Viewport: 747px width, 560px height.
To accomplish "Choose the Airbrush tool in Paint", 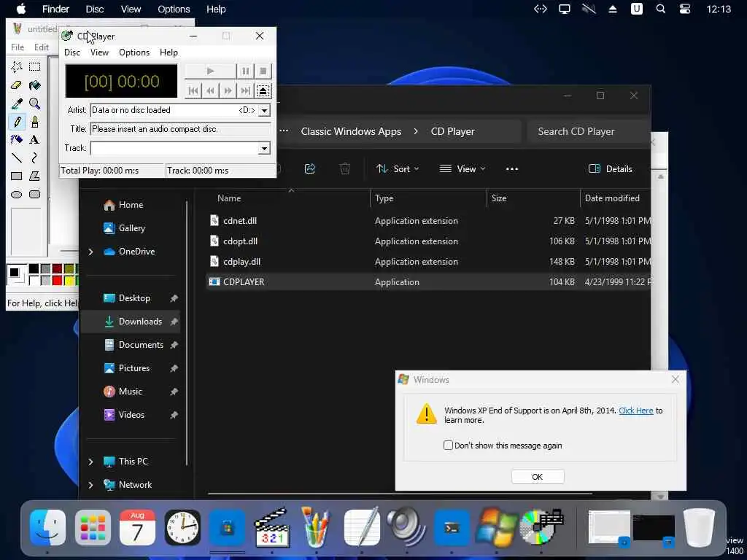I will [x=17, y=139].
